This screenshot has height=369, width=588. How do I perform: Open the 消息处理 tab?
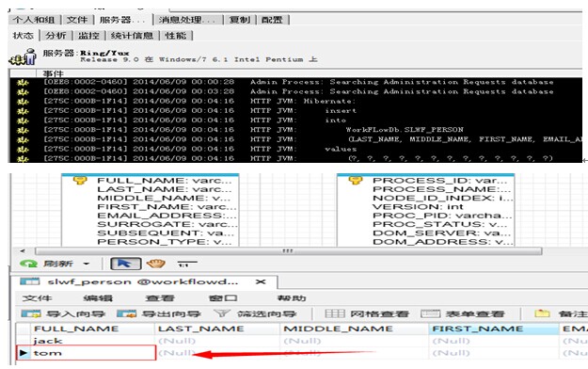[x=187, y=20]
